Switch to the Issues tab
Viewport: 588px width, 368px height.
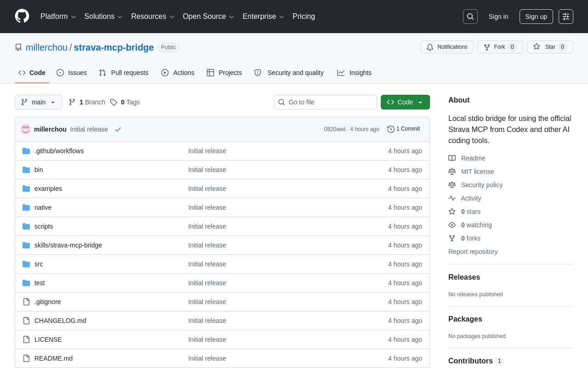72,73
